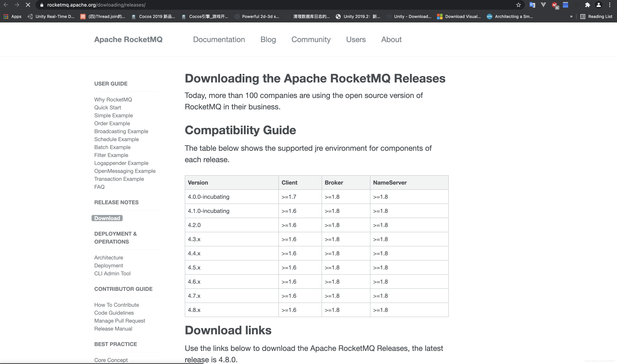Screen dimensions: 617x364
Task: Click the blue window extension icon
Action: pos(566,5)
